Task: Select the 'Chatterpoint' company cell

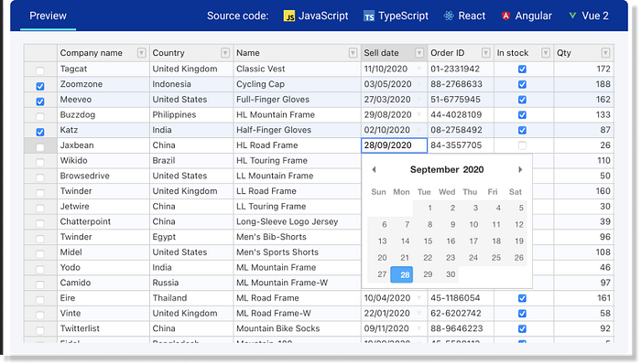Action: click(x=103, y=221)
